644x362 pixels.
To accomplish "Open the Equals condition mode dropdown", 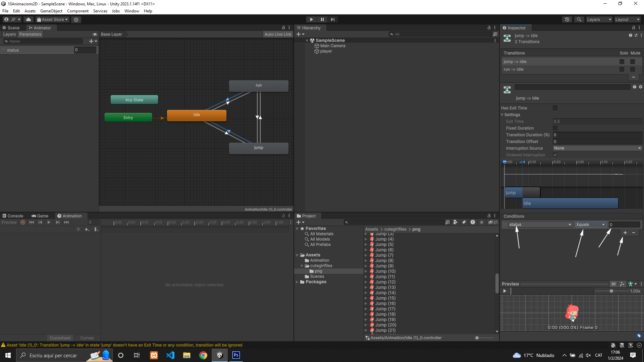I will point(590,225).
